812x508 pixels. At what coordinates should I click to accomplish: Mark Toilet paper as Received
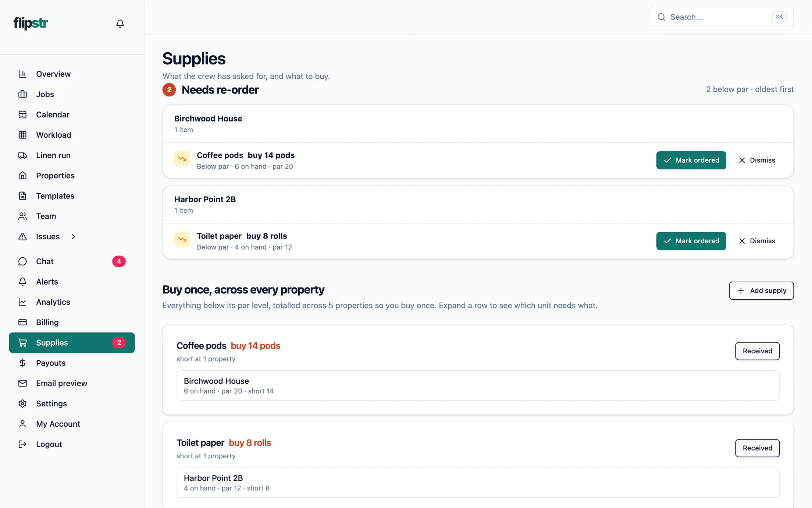pyautogui.click(x=757, y=448)
